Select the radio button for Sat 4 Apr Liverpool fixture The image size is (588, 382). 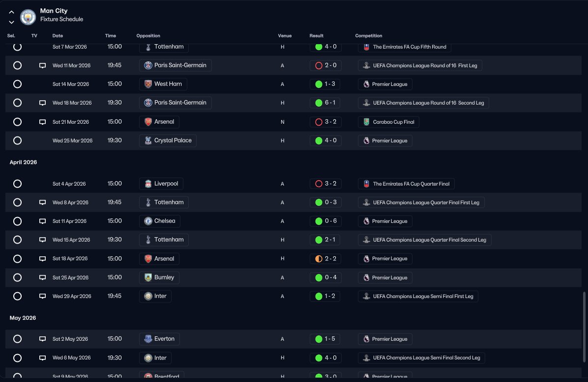click(17, 184)
